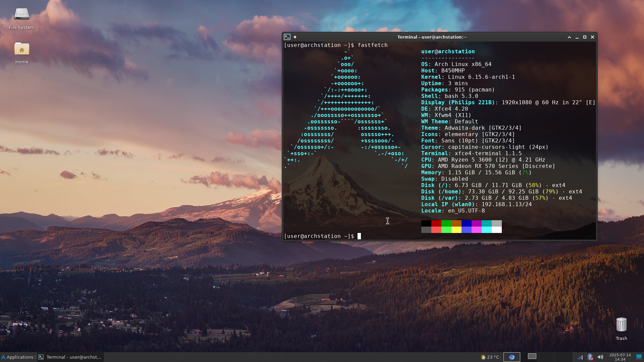
Task: Click the weather icon showing 23 °C
Action: click(x=490, y=357)
